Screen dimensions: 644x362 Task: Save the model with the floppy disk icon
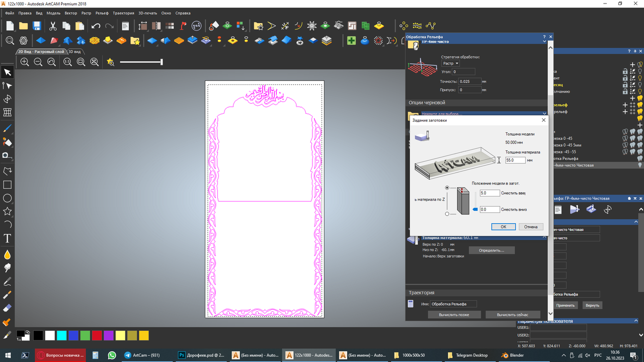pyautogui.click(x=37, y=26)
